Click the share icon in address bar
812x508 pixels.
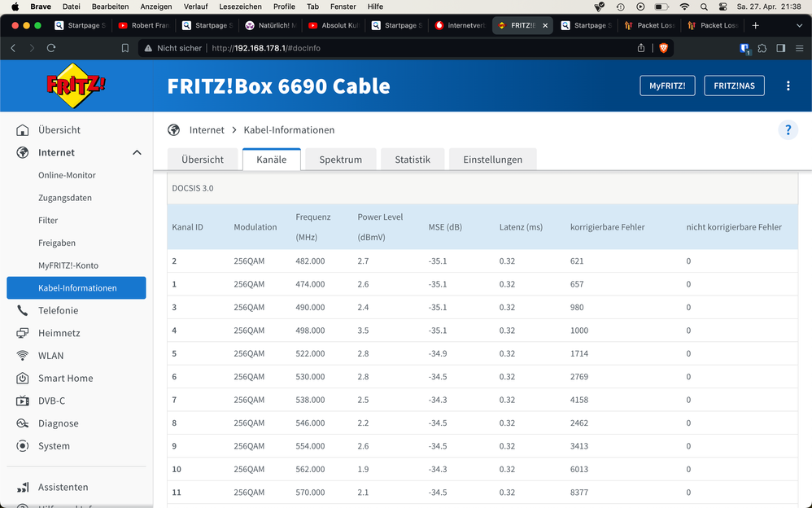[641, 48]
